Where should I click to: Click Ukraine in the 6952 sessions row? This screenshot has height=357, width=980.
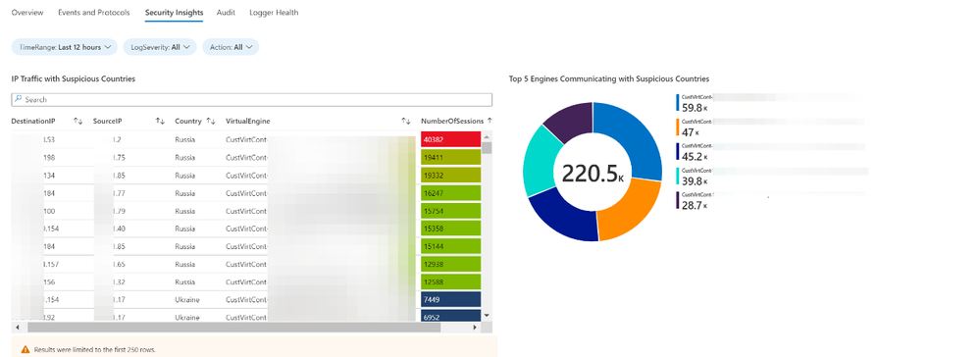click(187, 318)
